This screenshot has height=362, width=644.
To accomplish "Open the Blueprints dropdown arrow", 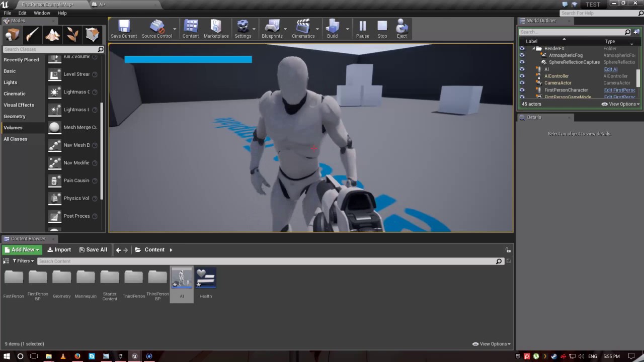I will click(286, 29).
